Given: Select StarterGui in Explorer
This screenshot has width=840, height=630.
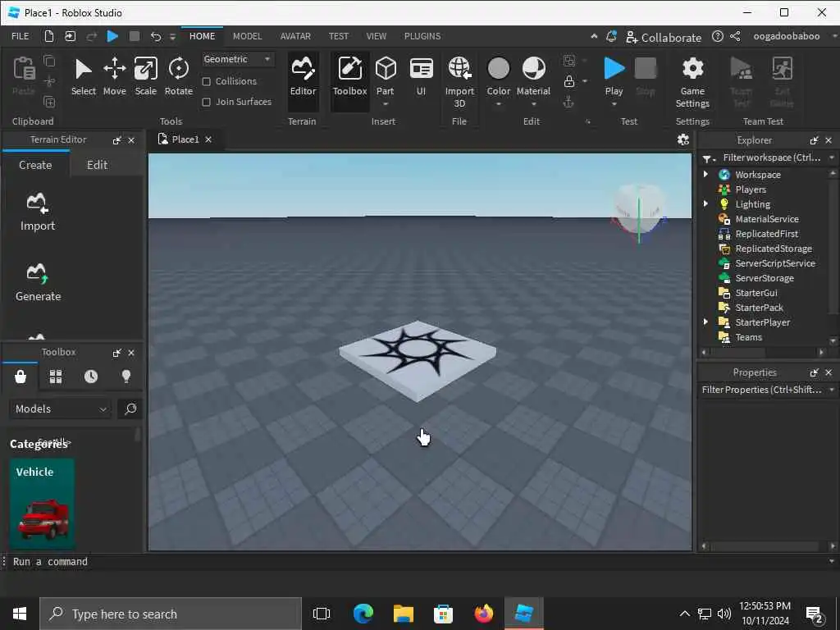Looking at the screenshot, I should point(756,293).
